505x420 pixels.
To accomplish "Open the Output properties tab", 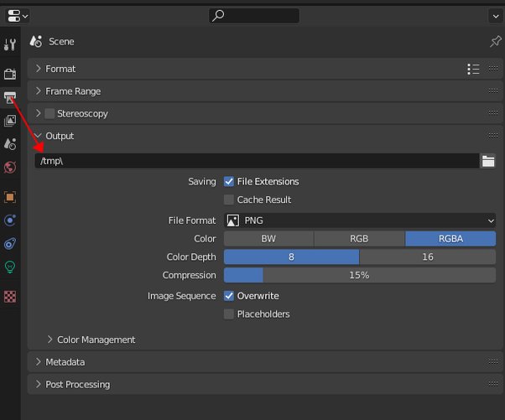I will [x=10, y=97].
